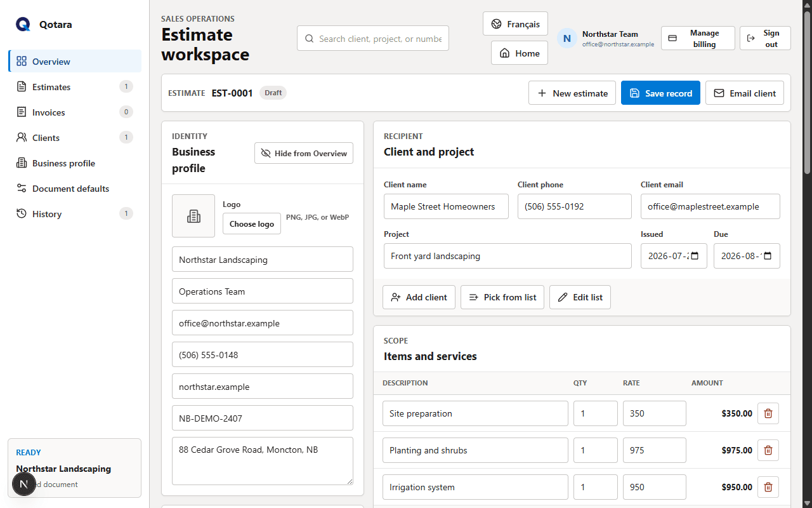The width and height of the screenshot is (812, 508).
Task: Click Edit list button
Action: (580, 297)
